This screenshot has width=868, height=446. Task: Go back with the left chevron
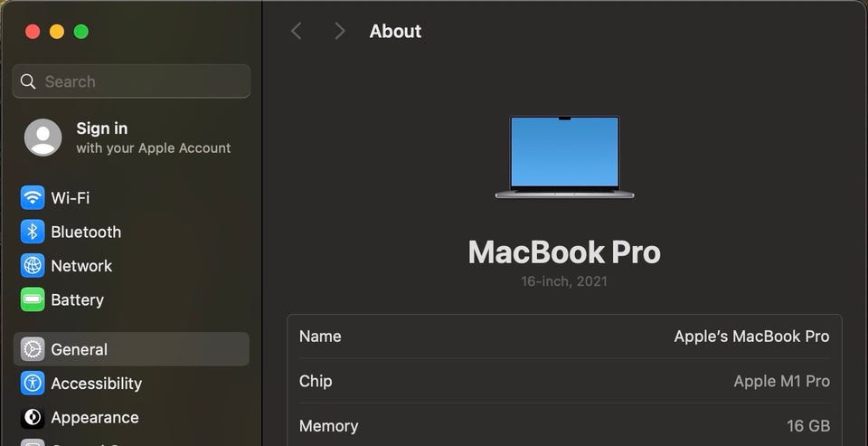coord(297,31)
